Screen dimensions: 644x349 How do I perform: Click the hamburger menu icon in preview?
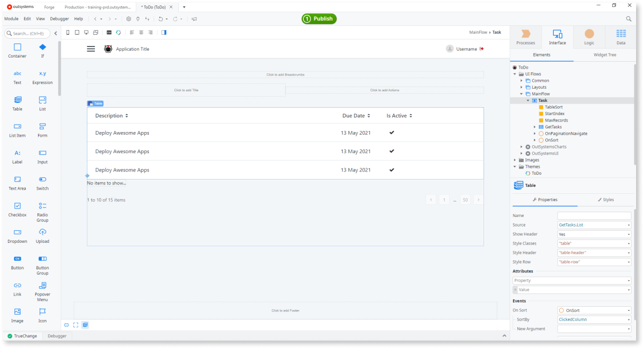coord(91,49)
